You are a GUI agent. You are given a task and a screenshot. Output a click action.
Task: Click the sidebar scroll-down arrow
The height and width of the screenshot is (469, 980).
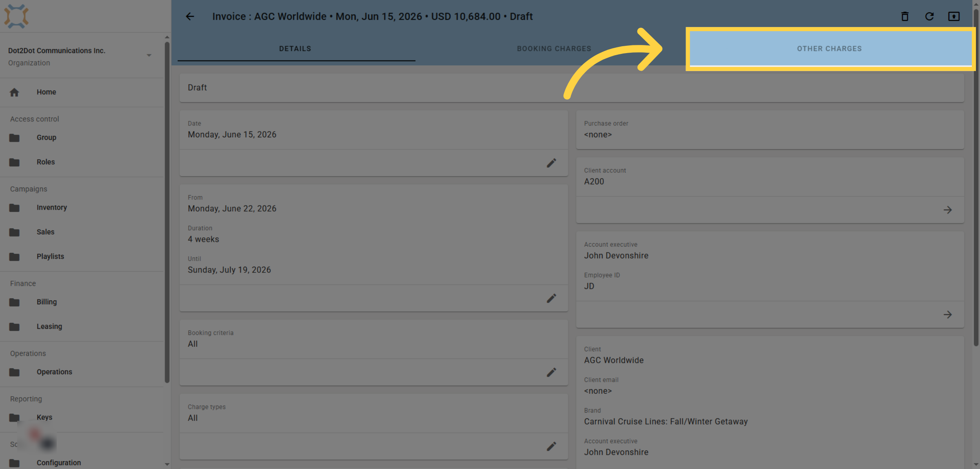click(x=167, y=465)
